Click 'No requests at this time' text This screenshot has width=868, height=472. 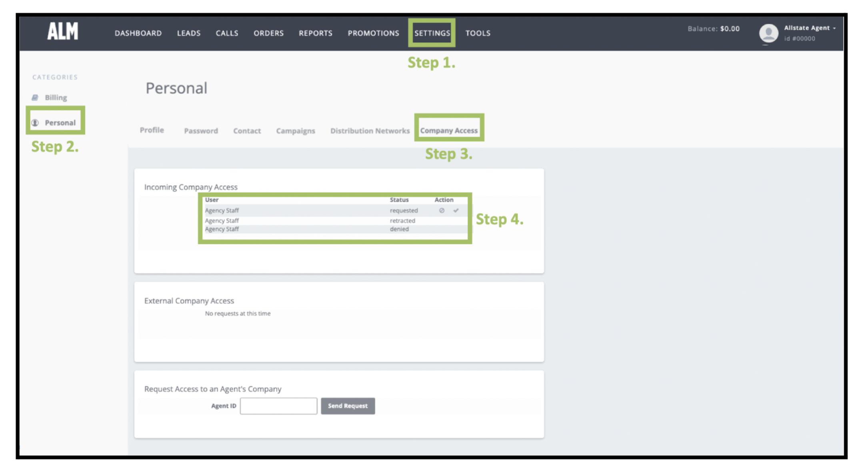[238, 314]
